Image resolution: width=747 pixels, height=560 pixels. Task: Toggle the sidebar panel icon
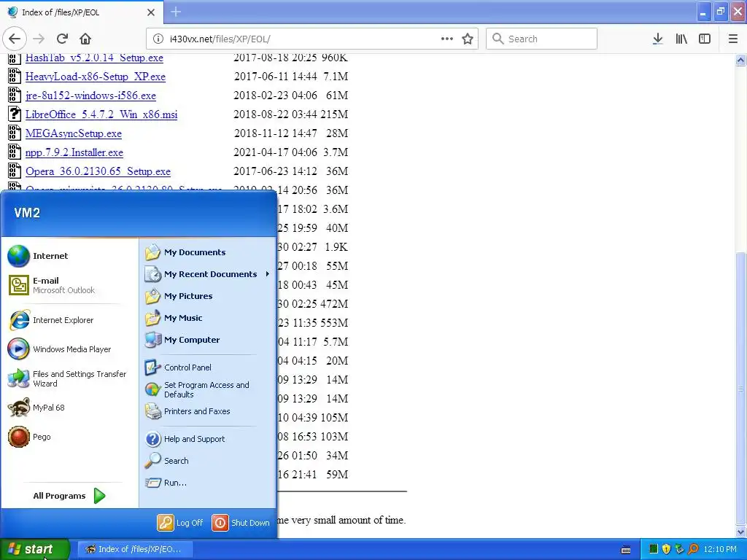point(705,39)
